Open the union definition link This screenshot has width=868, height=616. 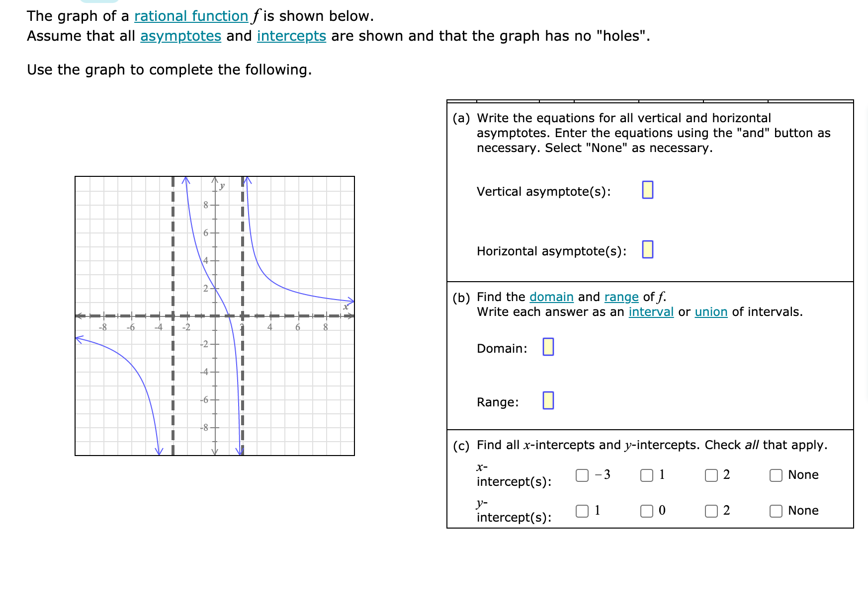pos(710,312)
